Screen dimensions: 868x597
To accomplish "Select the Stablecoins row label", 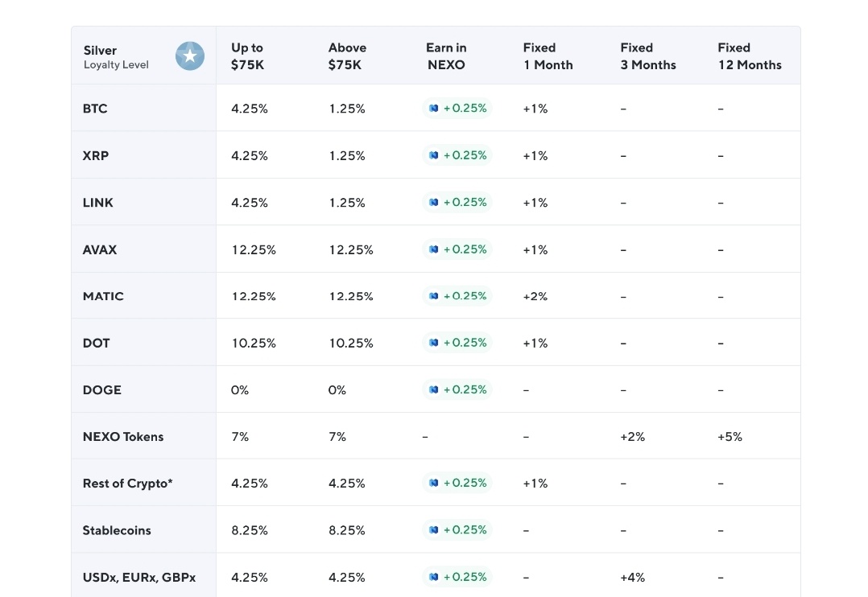I will point(117,530).
